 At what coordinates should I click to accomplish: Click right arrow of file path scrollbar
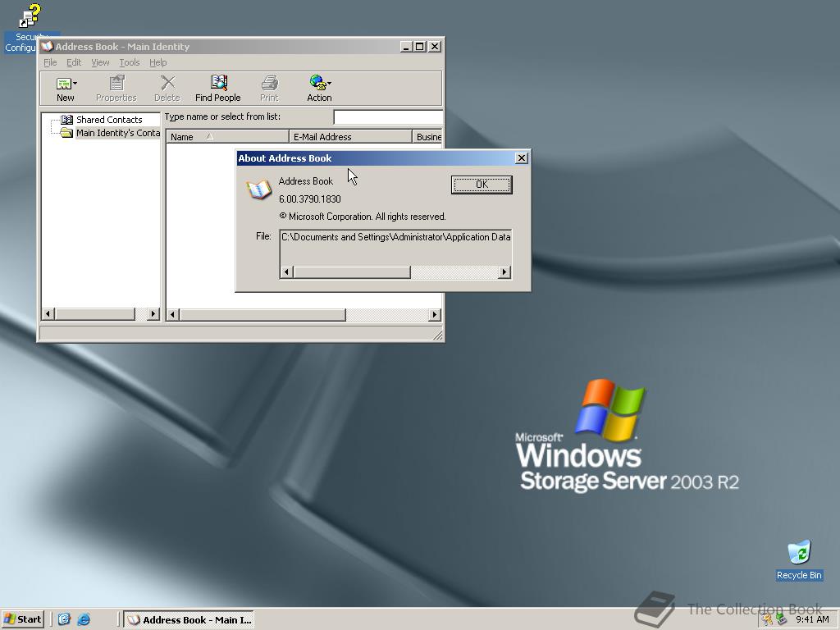click(504, 272)
